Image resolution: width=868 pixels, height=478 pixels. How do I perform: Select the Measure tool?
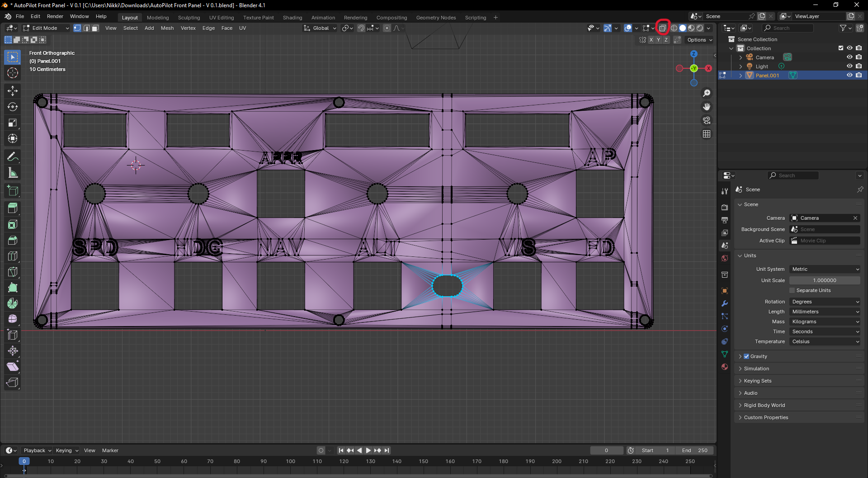13,173
